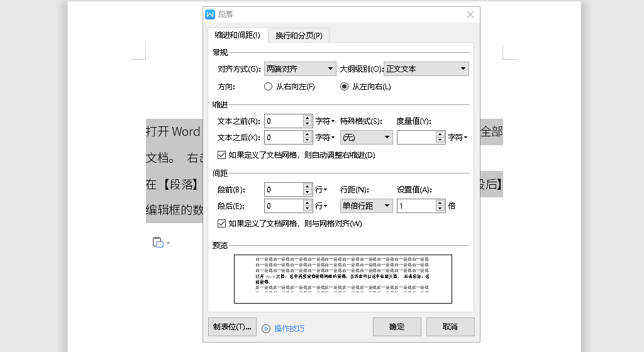This screenshot has height=352, width=644.
Task: Change unit 字符 for 度量值
Action: coord(458,138)
